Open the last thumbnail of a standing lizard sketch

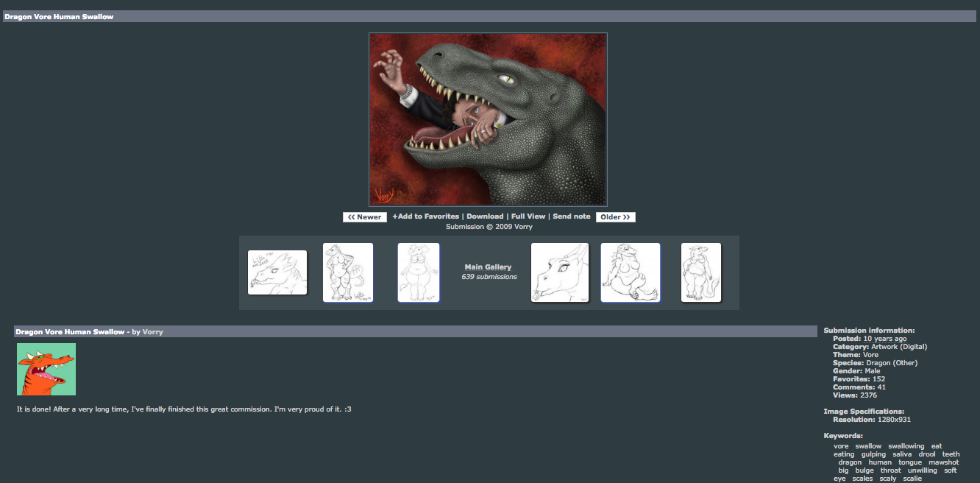(701, 272)
